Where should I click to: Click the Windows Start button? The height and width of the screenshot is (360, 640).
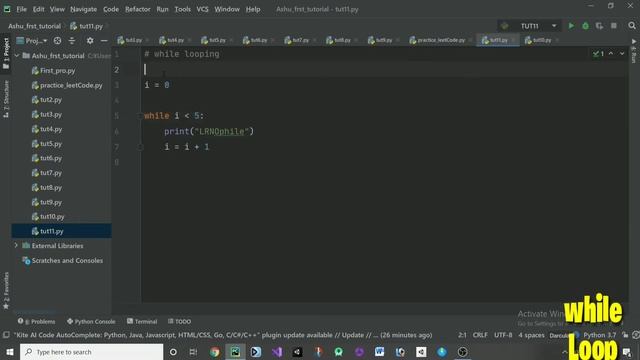click(x=10, y=352)
